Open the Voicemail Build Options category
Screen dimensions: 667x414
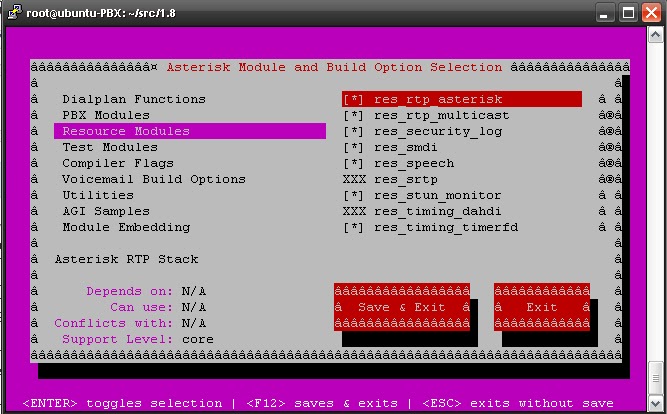(154, 179)
